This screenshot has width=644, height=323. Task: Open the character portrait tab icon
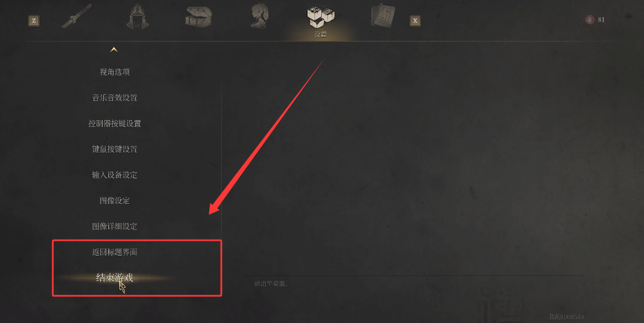(x=259, y=16)
